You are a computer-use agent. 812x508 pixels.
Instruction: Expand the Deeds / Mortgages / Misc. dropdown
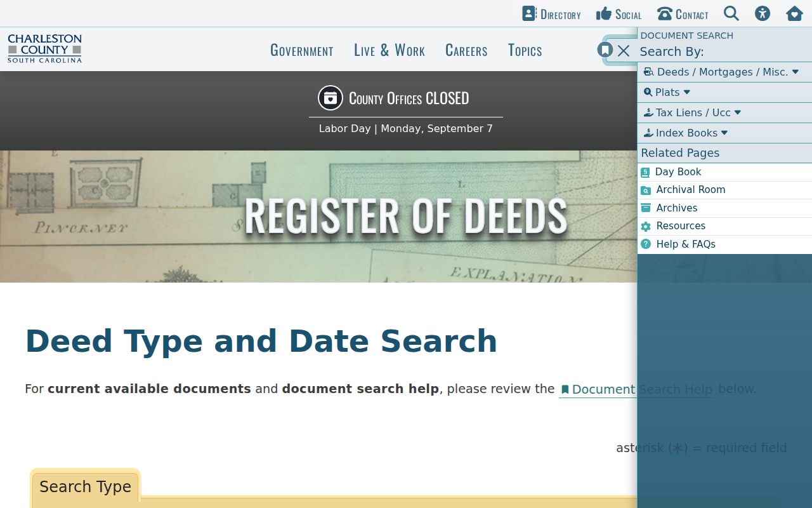coord(724,72)
